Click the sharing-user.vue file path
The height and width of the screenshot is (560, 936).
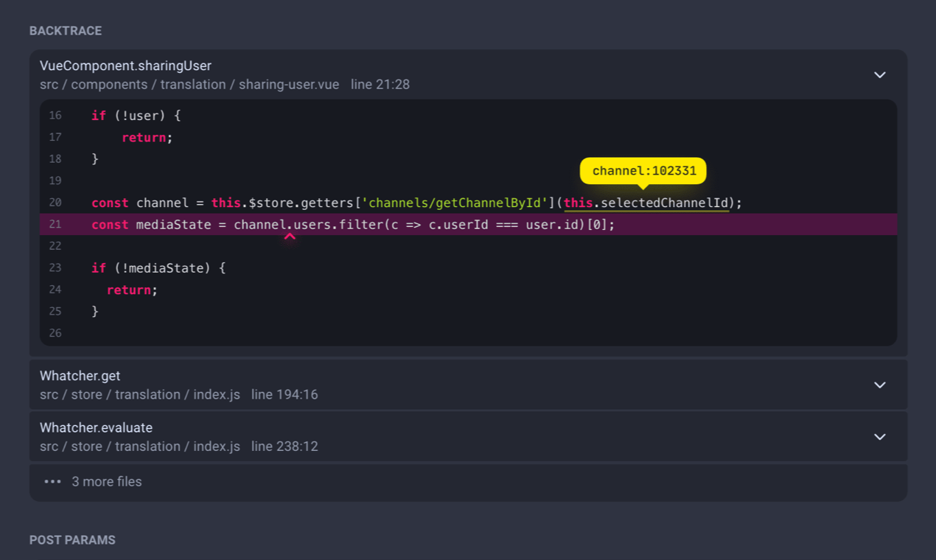pyautogui.click(x=189, y=85)
